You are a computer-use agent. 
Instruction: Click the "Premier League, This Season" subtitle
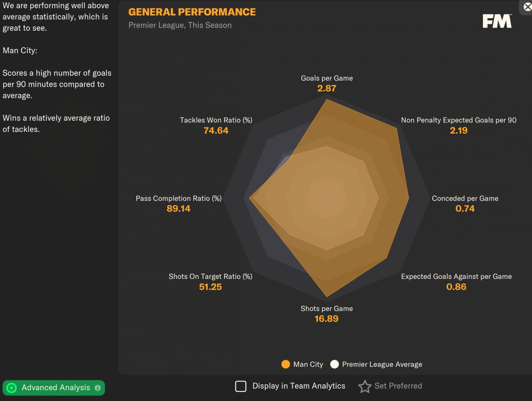click(180, 25)
